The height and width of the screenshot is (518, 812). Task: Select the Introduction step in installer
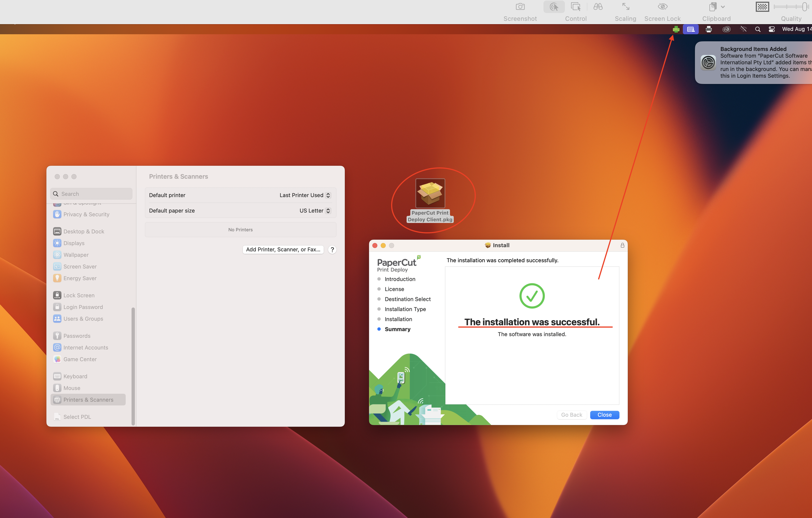[x=400, y=279]
